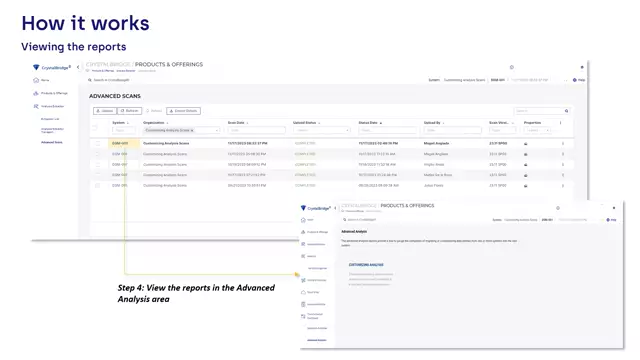Click the Status Date column filter field
Viewport: 640px width, 360px height.
pyautogui.click(x=387, y=130)
